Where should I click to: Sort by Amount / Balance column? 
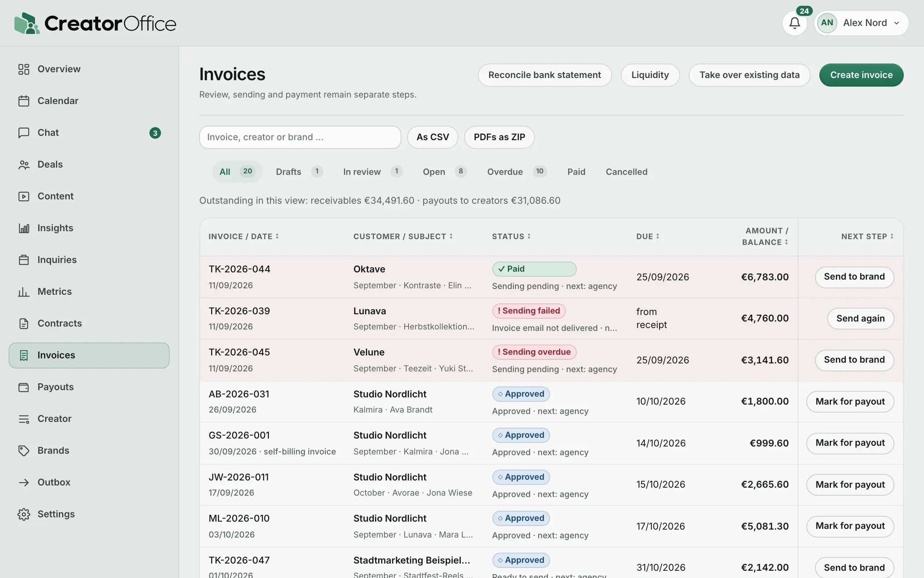[x=765, y=236]
